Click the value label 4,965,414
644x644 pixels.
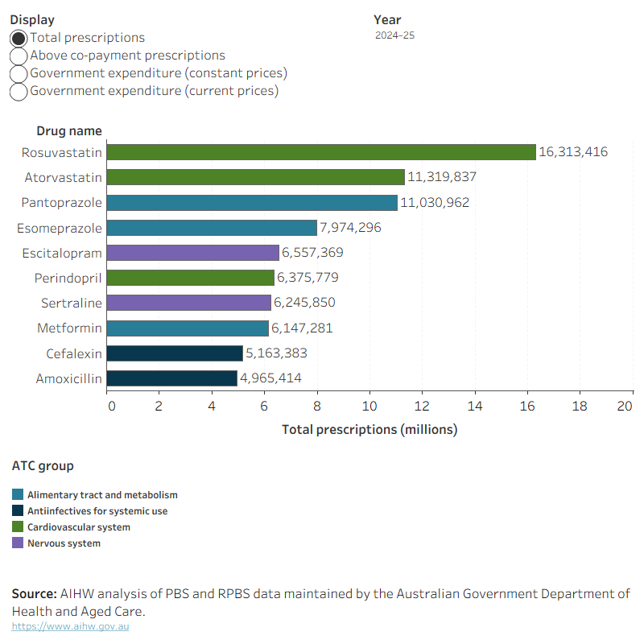tap(270, 378)
